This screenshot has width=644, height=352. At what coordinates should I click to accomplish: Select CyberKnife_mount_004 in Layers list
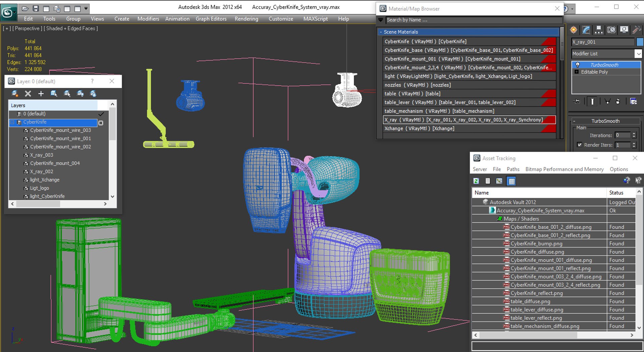tap(55, 163)
